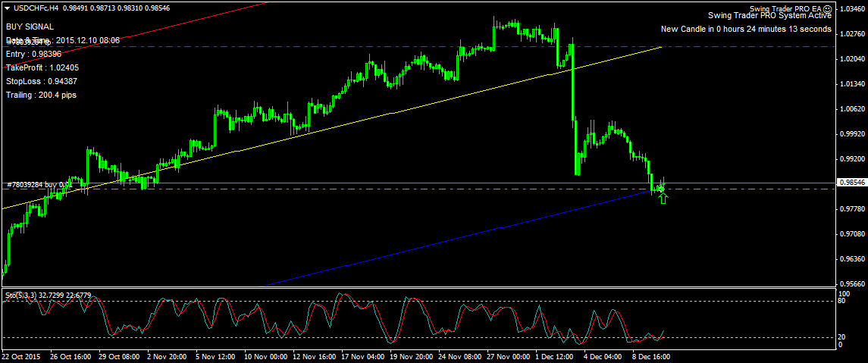Image resolution: width=868 pixels, height=363 pixels.
Task: Click the Trailing : 200.4 pips label
Action: click(x=41, y=95)
